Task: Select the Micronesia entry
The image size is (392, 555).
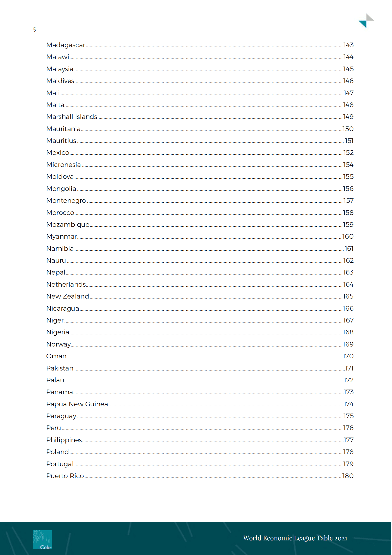Action: (64, 165)
